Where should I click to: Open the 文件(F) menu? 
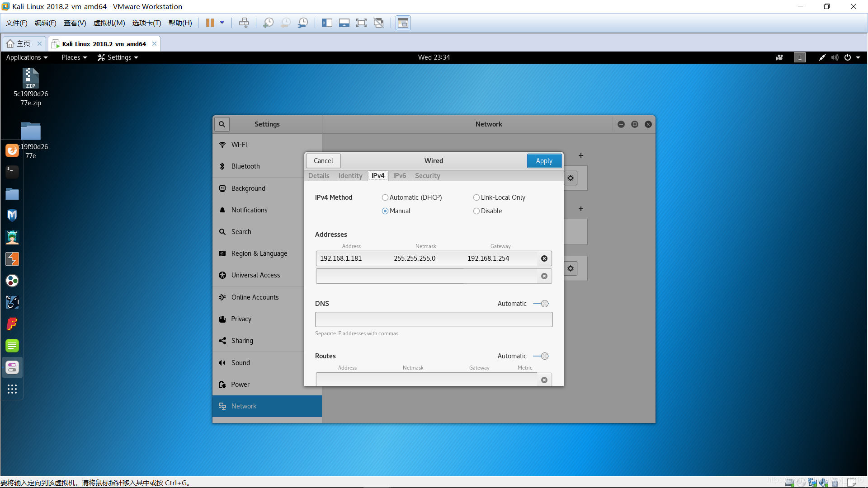[17, 23]
